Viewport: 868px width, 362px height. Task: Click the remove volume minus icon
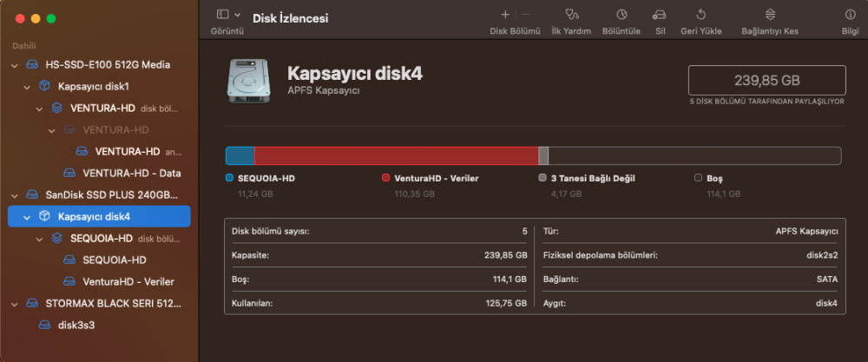pyautogui.click(x=525, y=15)
